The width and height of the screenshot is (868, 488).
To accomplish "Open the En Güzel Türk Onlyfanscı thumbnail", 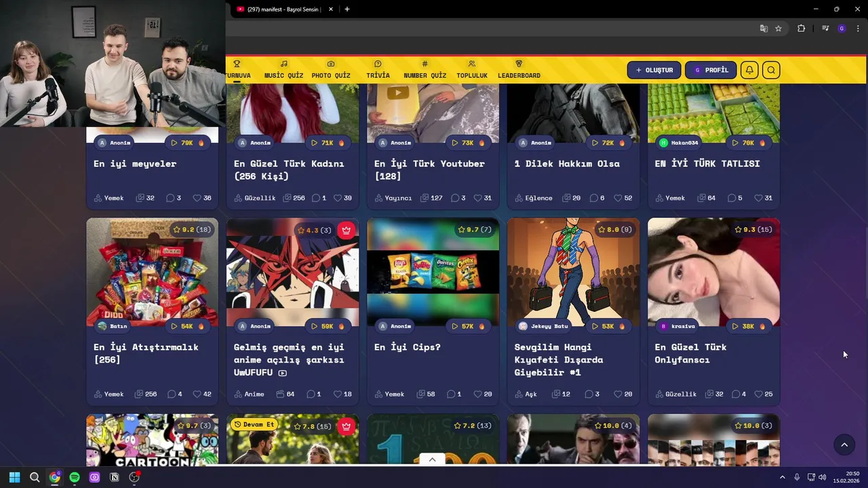I will 713,272.
